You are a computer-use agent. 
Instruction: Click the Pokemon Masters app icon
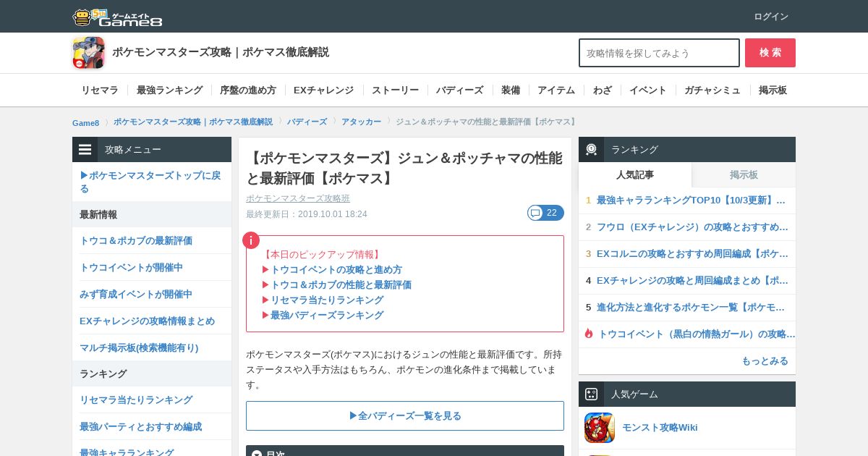click(88, 53)
